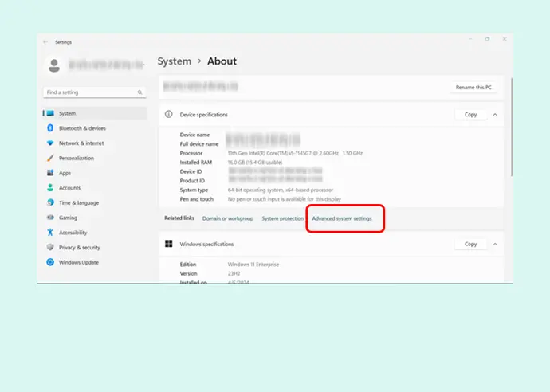Click the Time & language globe icon
550x392 pixels.
tap(50, 202)
